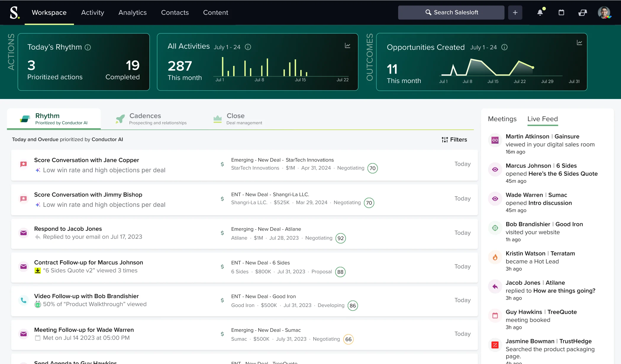
Task: Show info for Opportunities Created
Action: 504,47
